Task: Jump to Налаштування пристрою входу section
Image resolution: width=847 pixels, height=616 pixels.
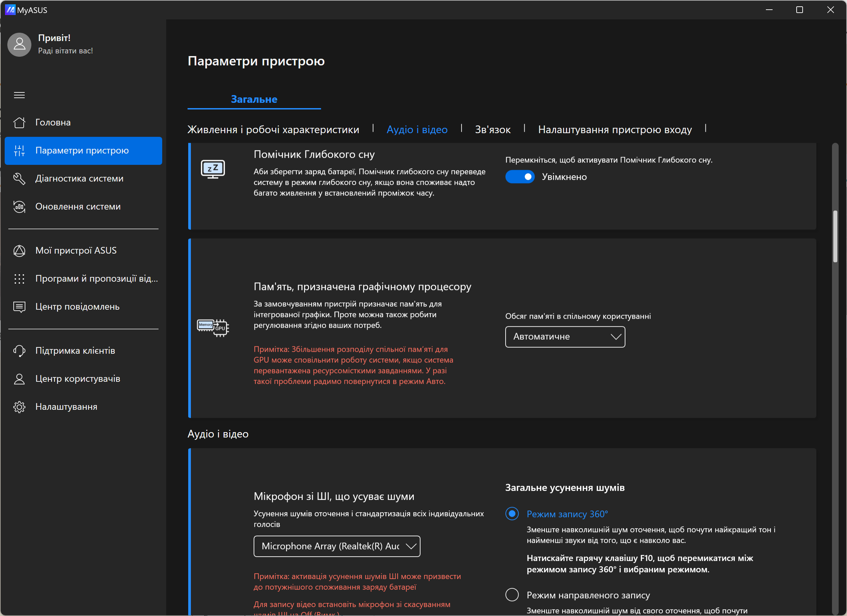Action: (x=615, y=129)
